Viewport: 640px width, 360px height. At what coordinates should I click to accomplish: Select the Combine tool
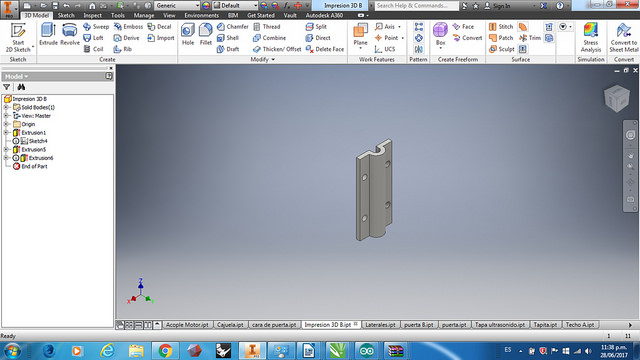click(x=269, y=38)
